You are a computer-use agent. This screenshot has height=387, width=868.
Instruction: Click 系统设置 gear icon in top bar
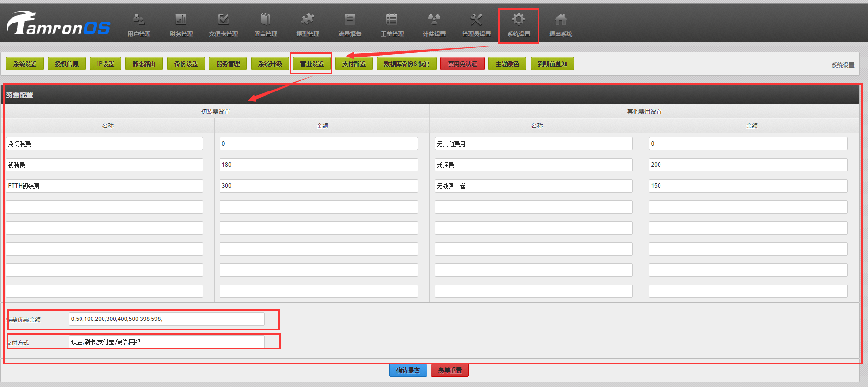coord(519,20)
